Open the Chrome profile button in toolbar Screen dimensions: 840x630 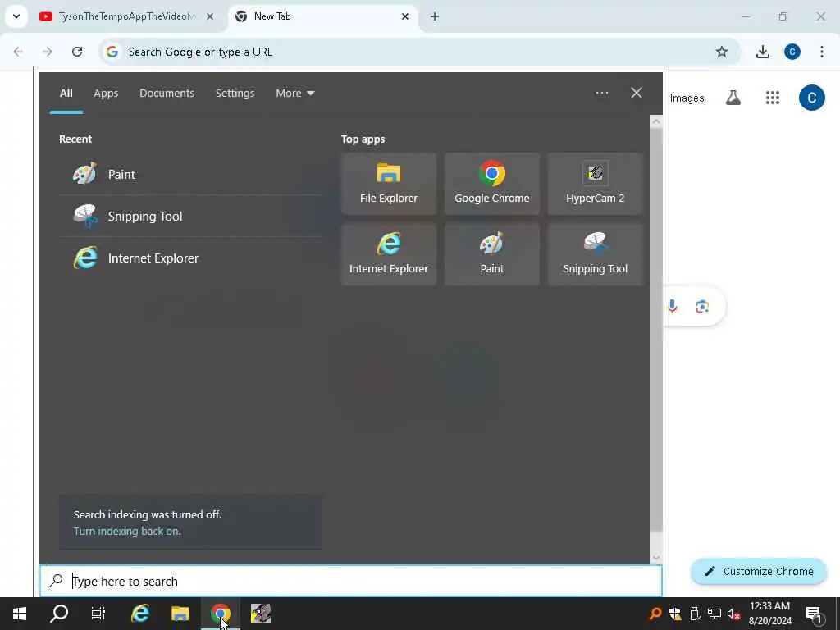click(x=792, y=52)
